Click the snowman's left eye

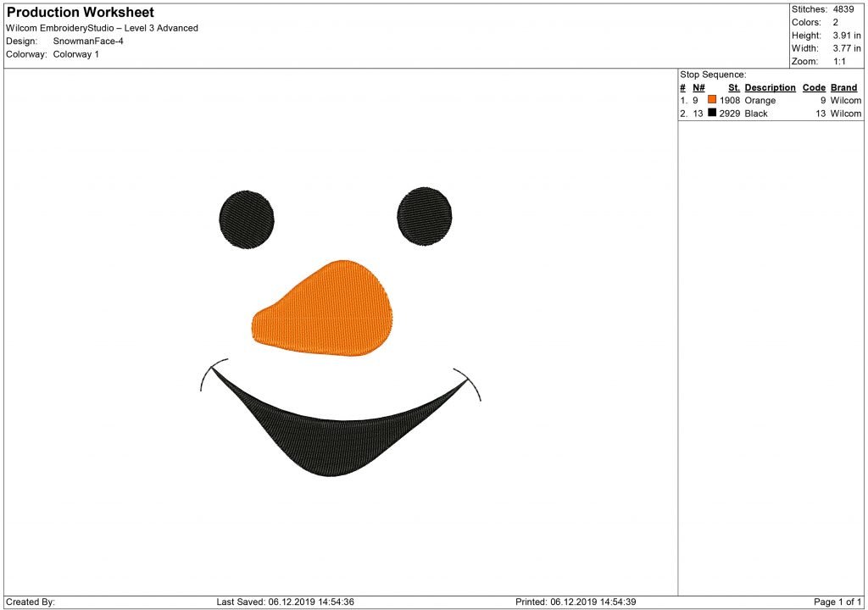[247, 219]
